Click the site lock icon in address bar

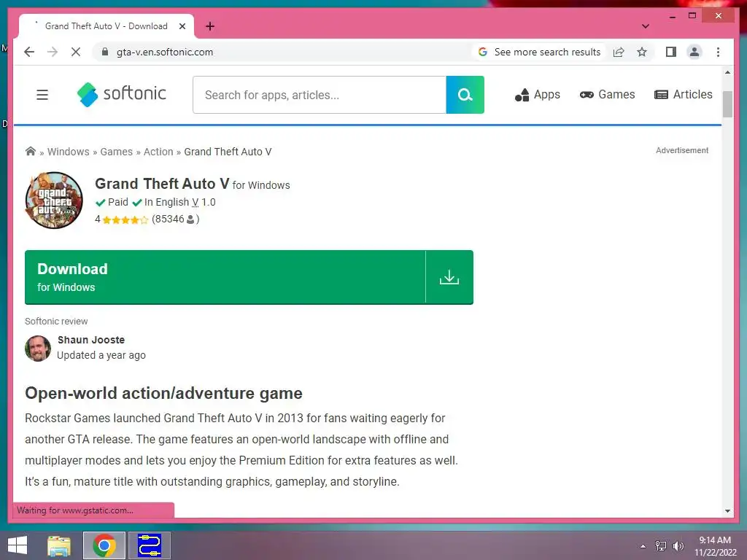(105, 52)
